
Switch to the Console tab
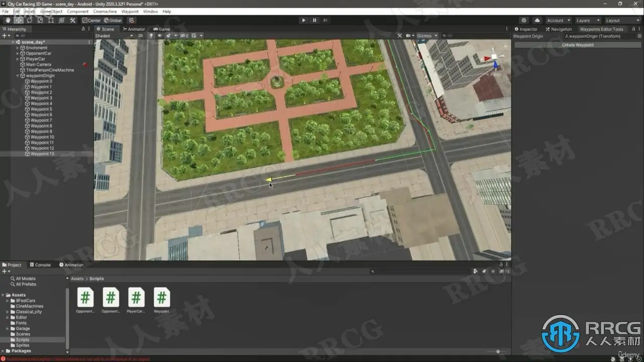point(40,265)
